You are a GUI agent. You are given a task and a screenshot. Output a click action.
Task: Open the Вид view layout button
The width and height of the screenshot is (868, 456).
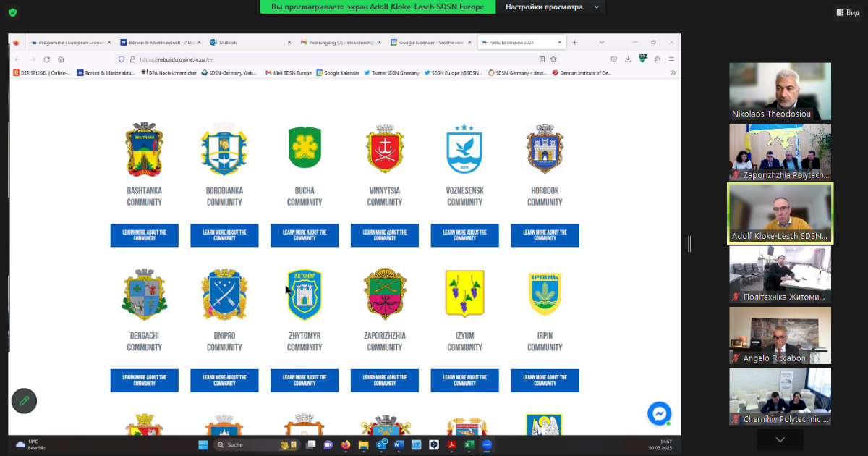[848, 12]
